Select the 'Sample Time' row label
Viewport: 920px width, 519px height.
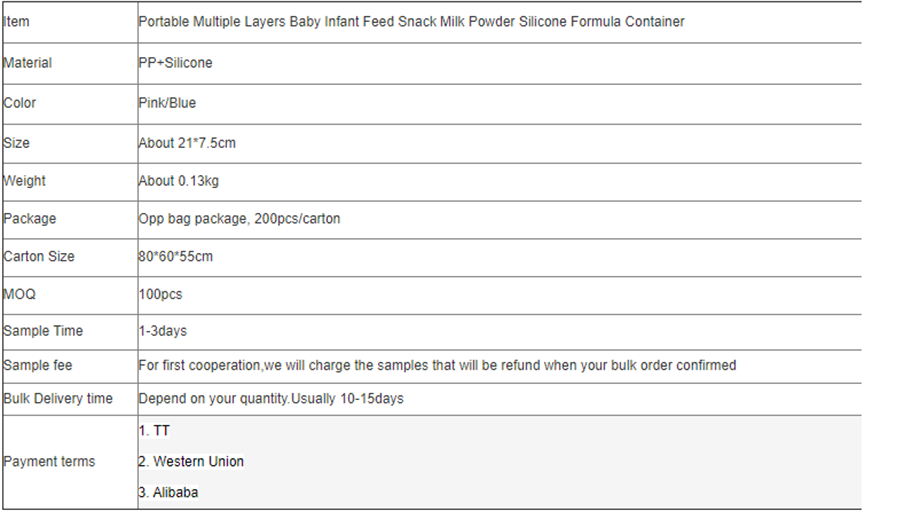coord(43,331)
